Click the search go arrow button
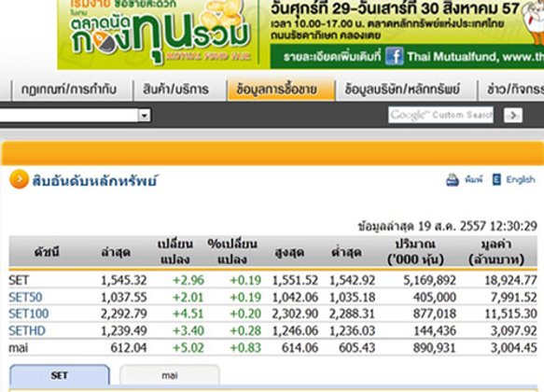The width and height of the screenshot is (544, 392). 513,115
